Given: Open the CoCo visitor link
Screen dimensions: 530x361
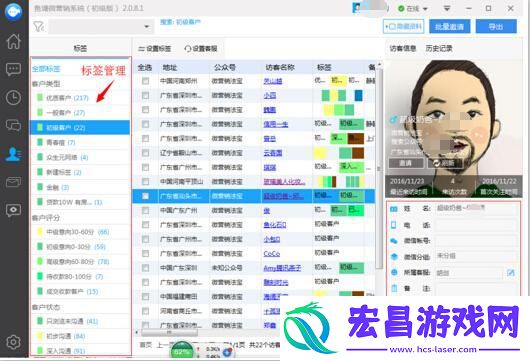Looking at the screenshot, I should pos(272,254).
